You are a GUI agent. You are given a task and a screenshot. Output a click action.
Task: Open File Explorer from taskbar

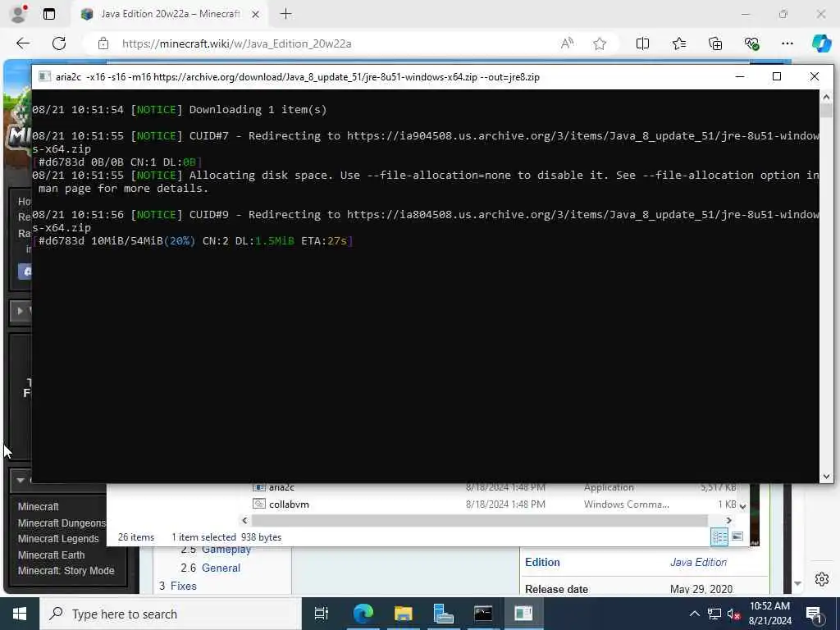click(403, 614)
